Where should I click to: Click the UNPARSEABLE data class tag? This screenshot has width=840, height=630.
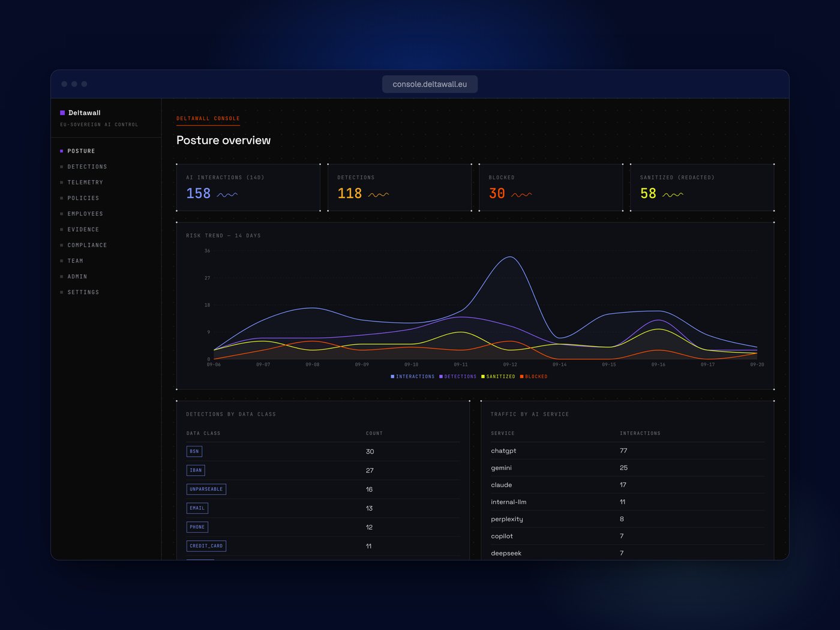206,489
